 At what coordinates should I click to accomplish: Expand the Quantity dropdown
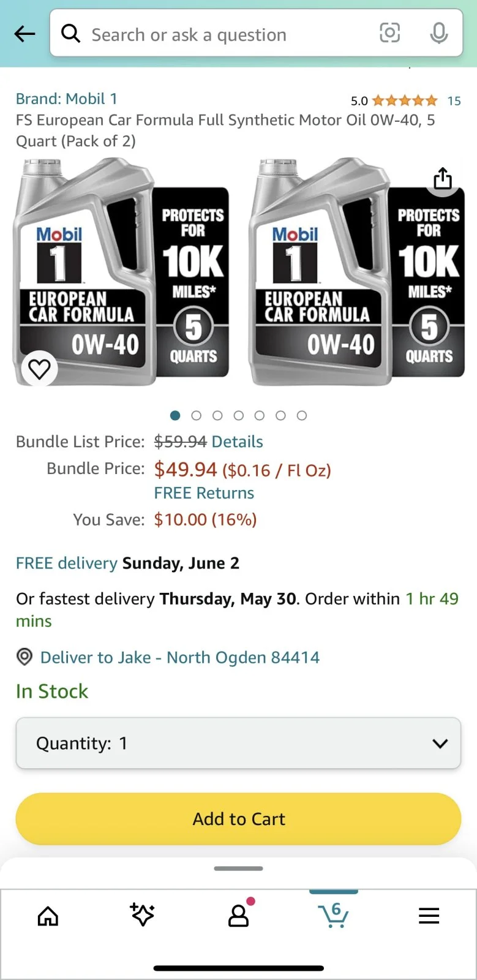(x=238, y=743)
